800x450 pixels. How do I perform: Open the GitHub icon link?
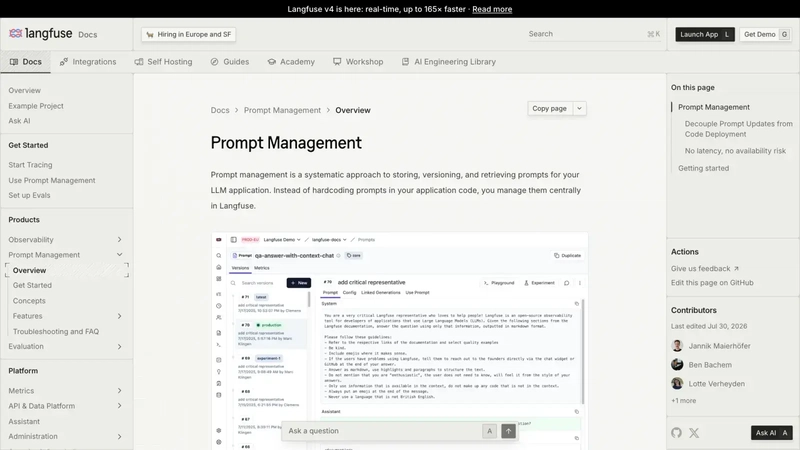[677, 433]
